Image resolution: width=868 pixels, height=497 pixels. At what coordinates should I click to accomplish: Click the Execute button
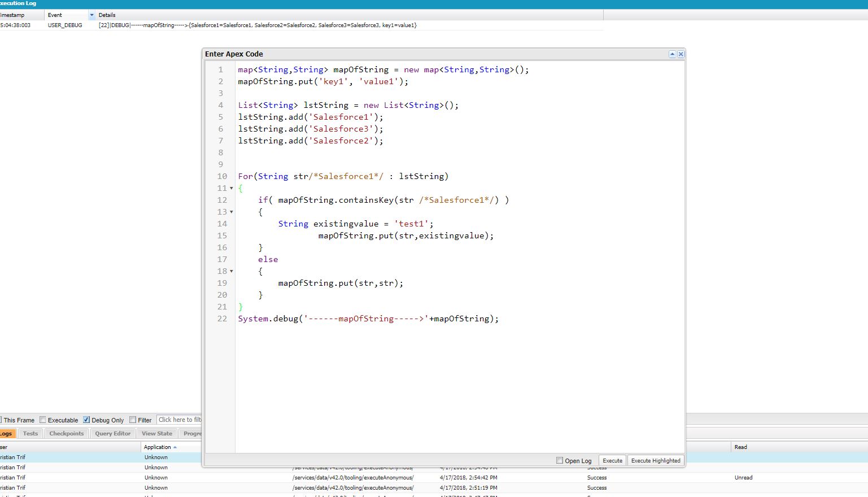pos(612,461)
